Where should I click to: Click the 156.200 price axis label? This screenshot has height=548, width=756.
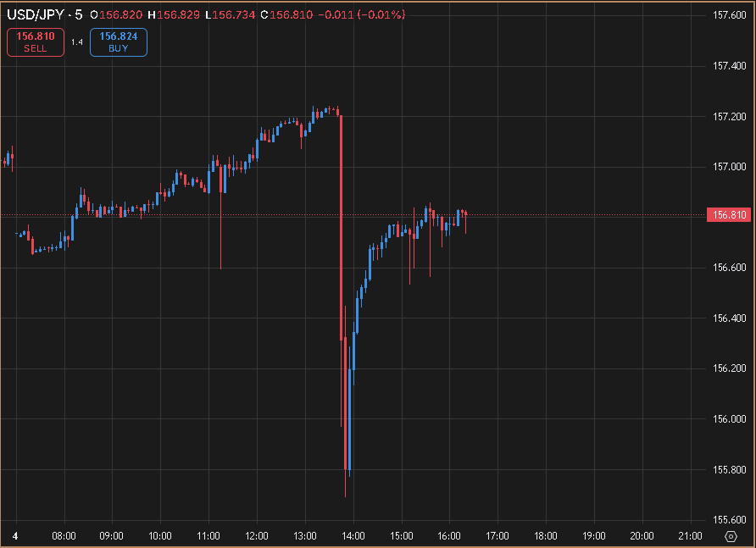tap(730, 368)
